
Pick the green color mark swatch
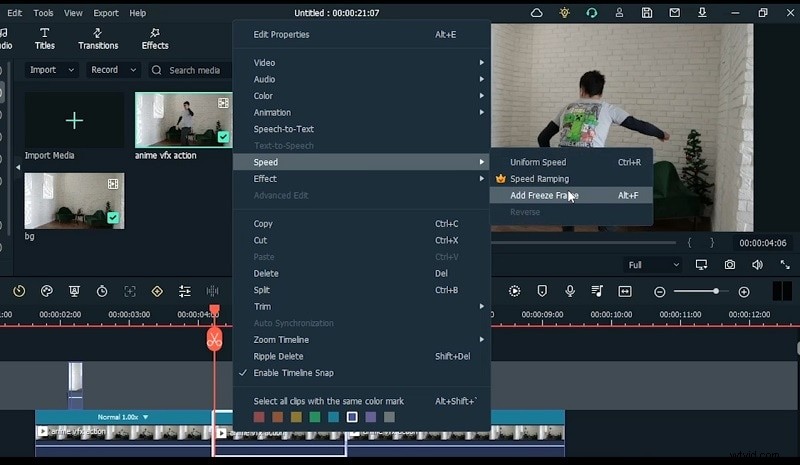315,417
